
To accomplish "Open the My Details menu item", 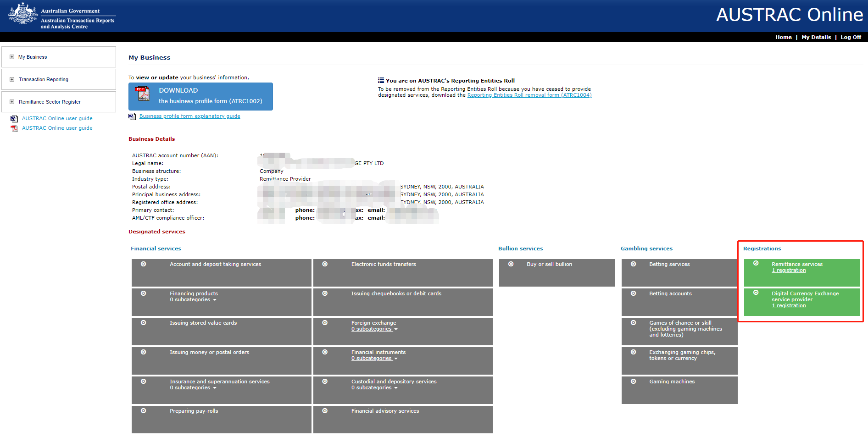I will (x=816, y=37).
